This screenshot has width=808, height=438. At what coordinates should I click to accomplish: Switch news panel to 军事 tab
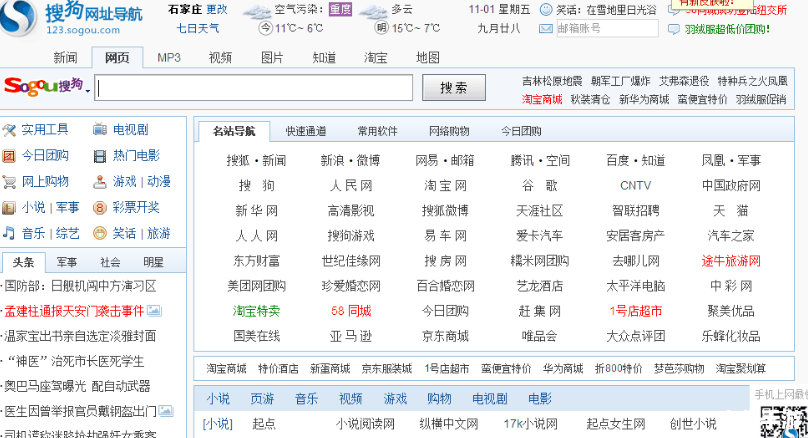(66, 262)
